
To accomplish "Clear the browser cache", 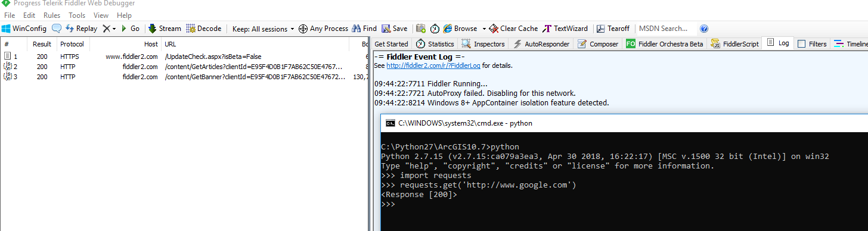I will point(513,29).
